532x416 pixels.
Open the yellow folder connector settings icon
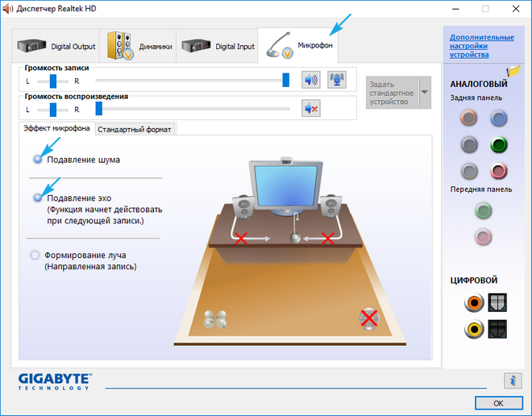click(513, 72)
